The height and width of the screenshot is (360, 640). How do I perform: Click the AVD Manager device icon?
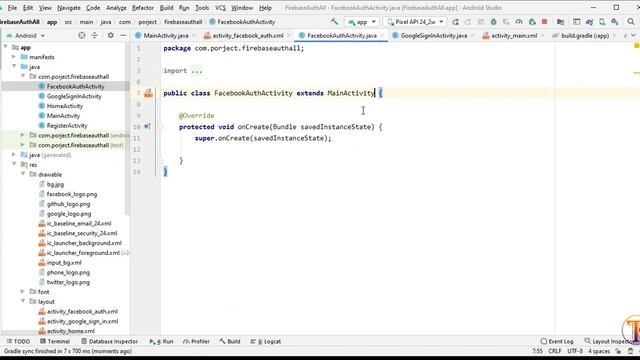tap(602, 22)
